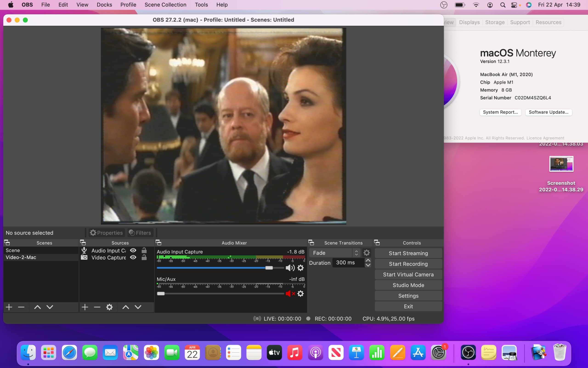Launch Safari from the Dock
This screenshot has height=368, width=588.
(69, 352)
